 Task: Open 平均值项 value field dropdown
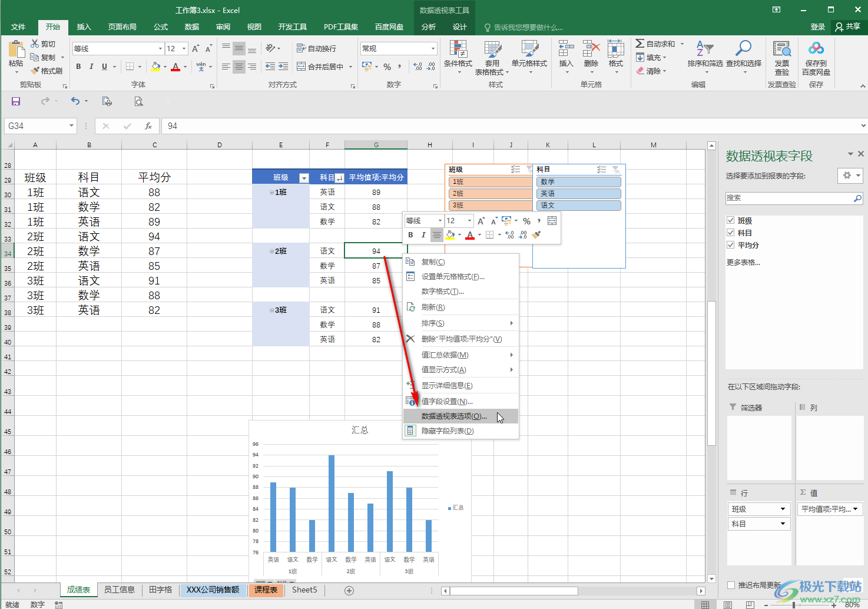[855, 509]
